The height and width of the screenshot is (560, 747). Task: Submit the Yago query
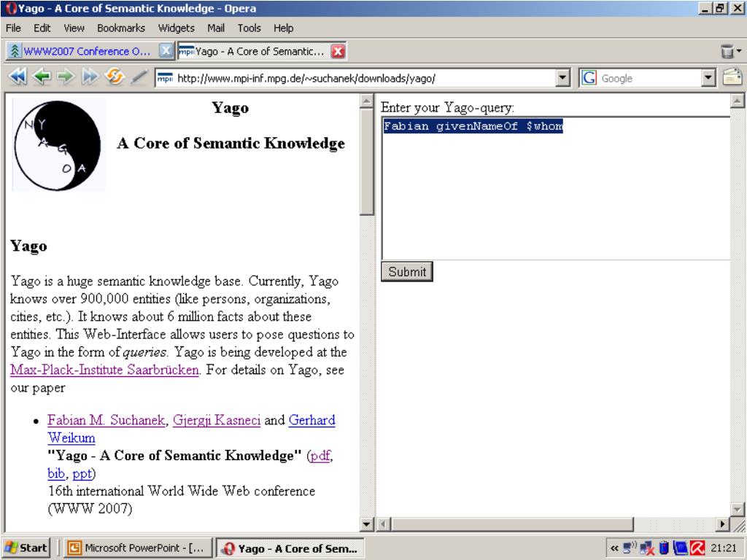click(407, 271)
